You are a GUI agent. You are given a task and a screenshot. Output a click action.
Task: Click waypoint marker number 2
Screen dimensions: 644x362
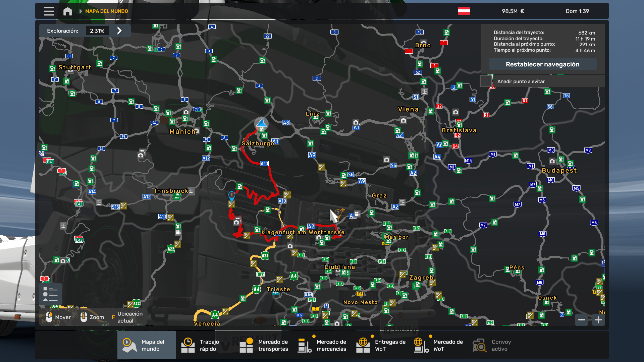click(338, 214)
